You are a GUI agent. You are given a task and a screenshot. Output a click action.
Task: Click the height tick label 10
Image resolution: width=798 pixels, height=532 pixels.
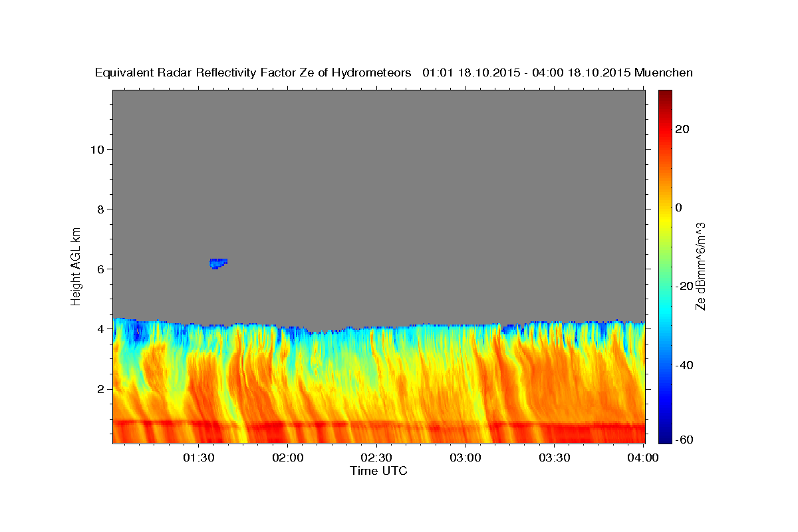(97, 149)
